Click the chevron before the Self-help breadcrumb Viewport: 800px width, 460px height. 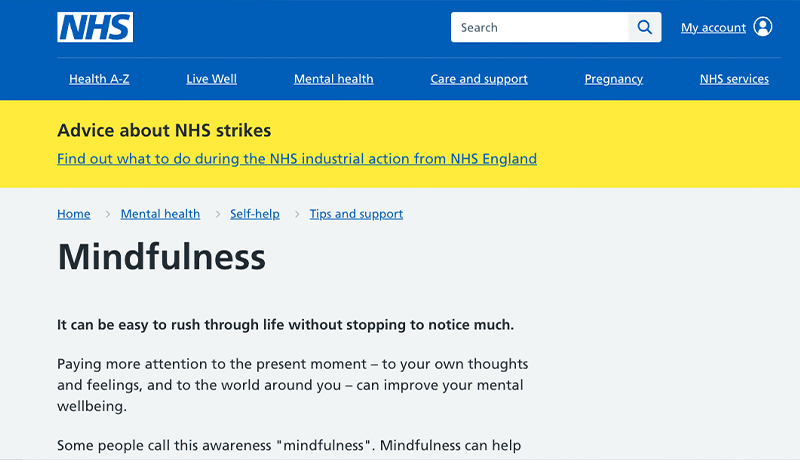(x=217, y=214)
